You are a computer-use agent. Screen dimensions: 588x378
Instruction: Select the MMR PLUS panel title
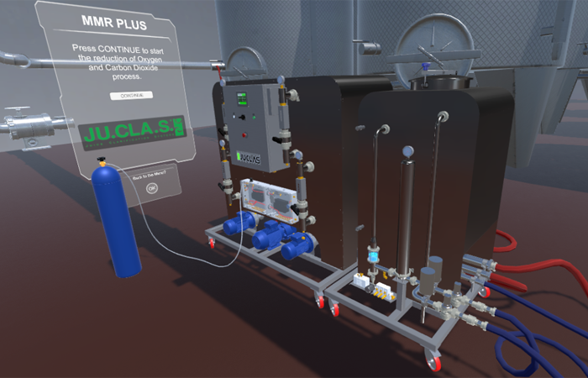pyautogui.click(x=114, y=22)
